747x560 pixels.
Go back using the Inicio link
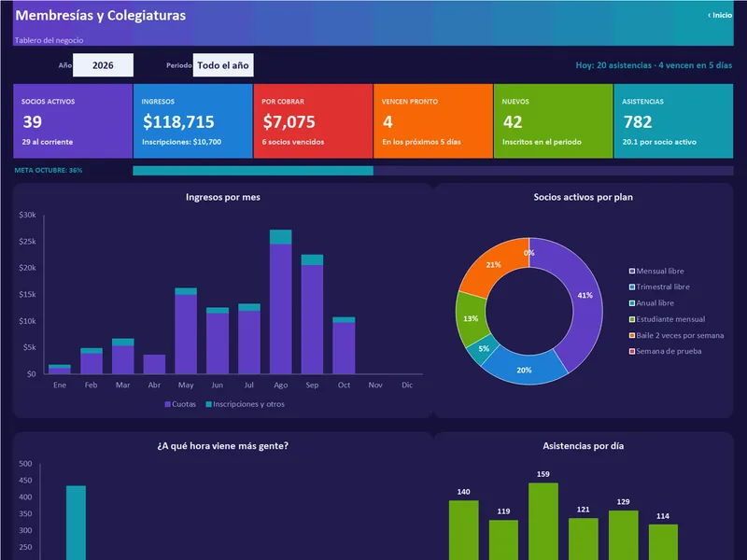[720, 15]
